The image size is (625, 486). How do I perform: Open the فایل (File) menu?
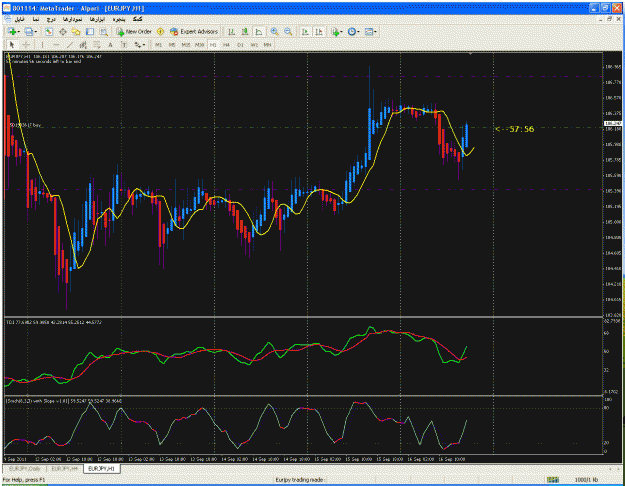(19, 19)
